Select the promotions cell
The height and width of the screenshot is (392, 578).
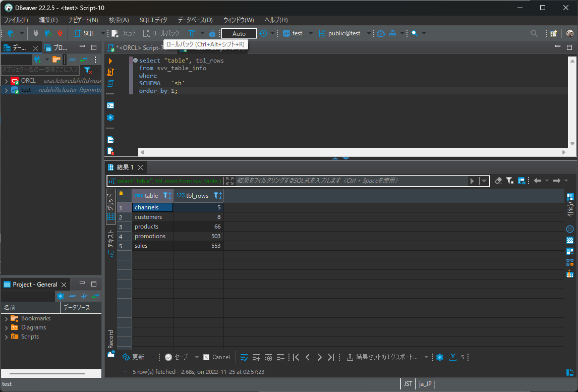pos(153,236)
